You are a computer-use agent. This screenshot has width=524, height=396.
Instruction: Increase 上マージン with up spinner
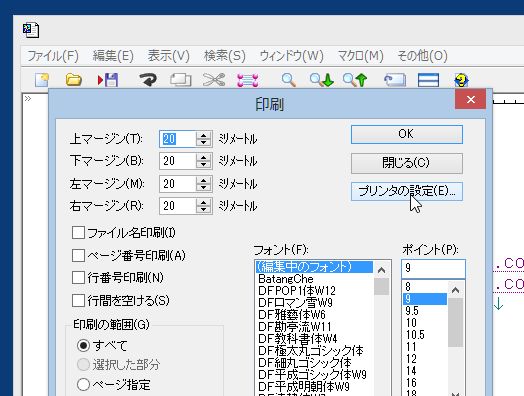click(x=204, y=135)
